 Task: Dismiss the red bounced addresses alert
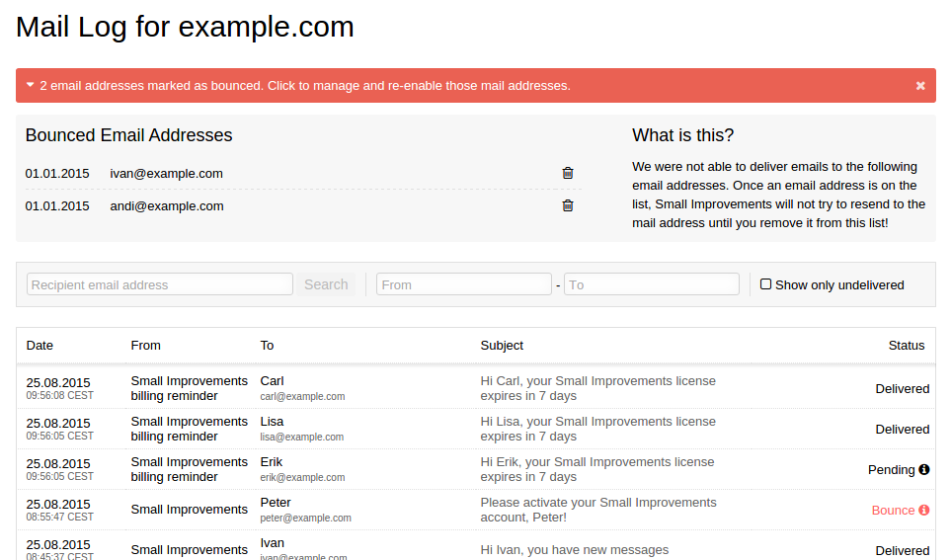920,86
